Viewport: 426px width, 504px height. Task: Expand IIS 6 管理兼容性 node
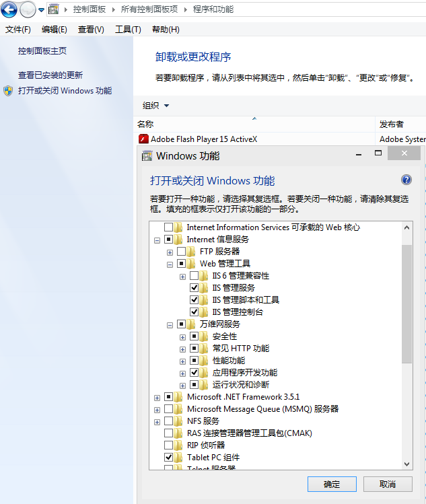pyautogui.click(x=182, y=277)
